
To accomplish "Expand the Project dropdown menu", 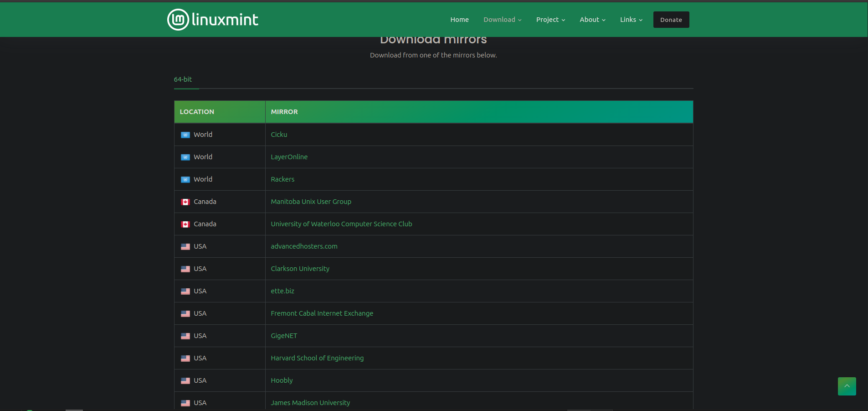I will [550, 20].
